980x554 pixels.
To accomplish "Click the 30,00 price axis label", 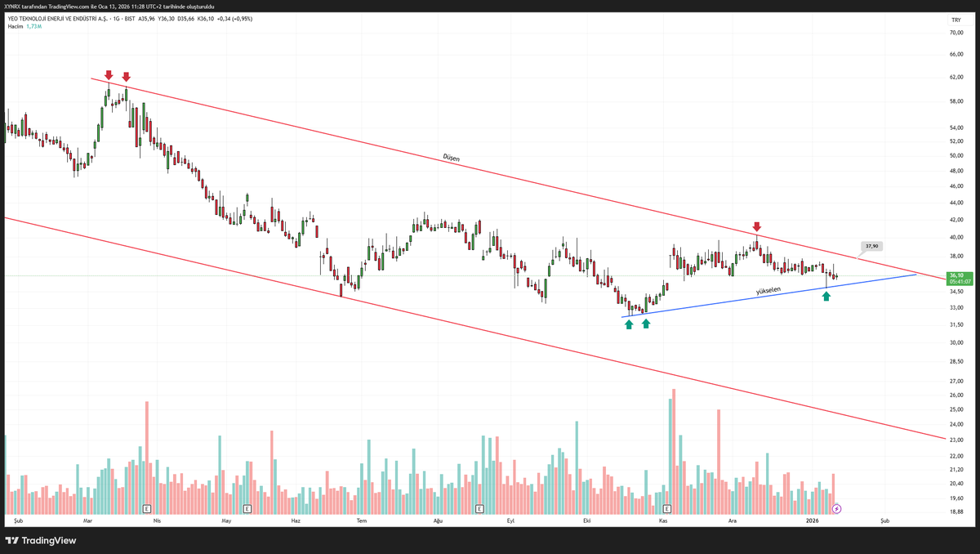I will coord(957,342).
